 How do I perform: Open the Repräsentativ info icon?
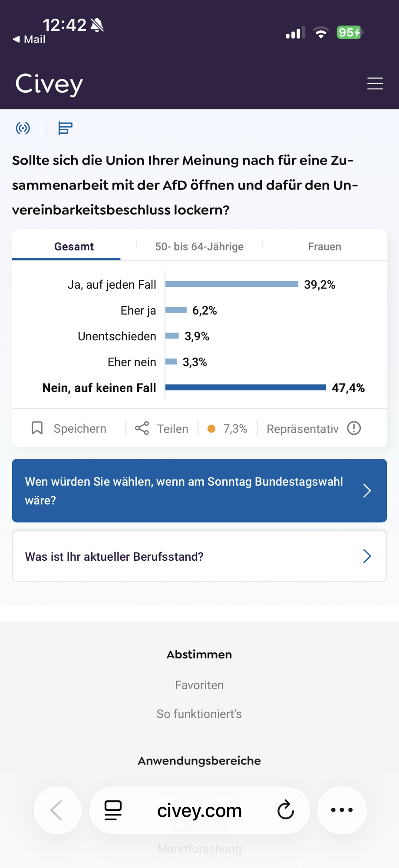[354, 428]
